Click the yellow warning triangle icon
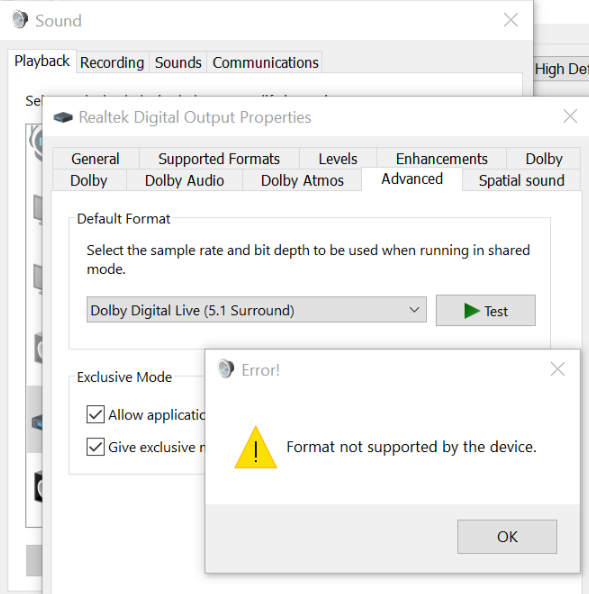 click(x=256, y=448)
